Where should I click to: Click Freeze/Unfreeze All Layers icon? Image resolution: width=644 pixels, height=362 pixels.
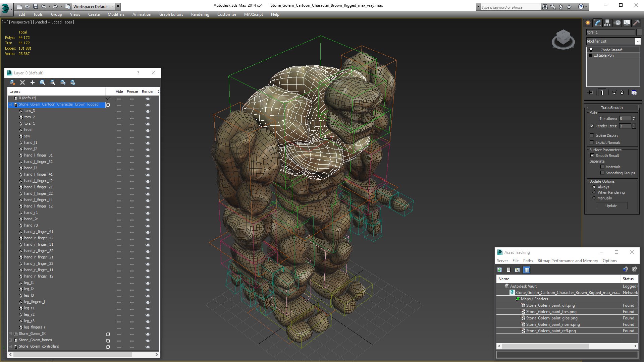[x=73, y=82]
